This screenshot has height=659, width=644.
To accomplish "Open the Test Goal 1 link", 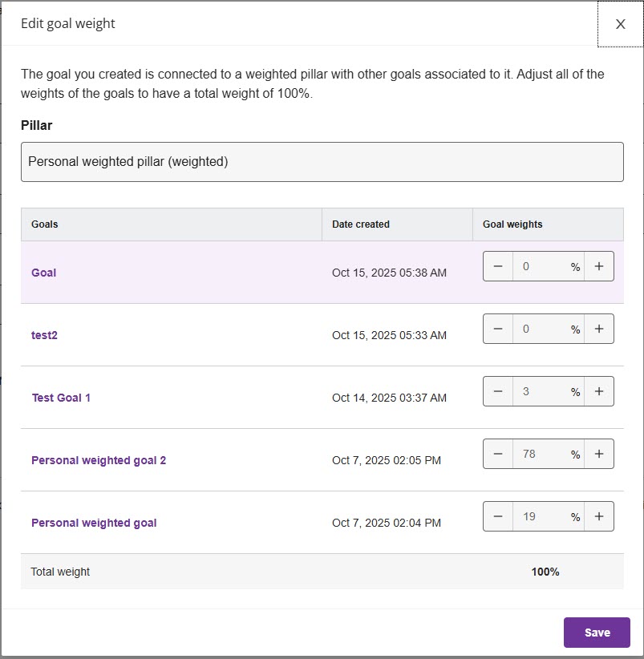I will tap(61, 398).
